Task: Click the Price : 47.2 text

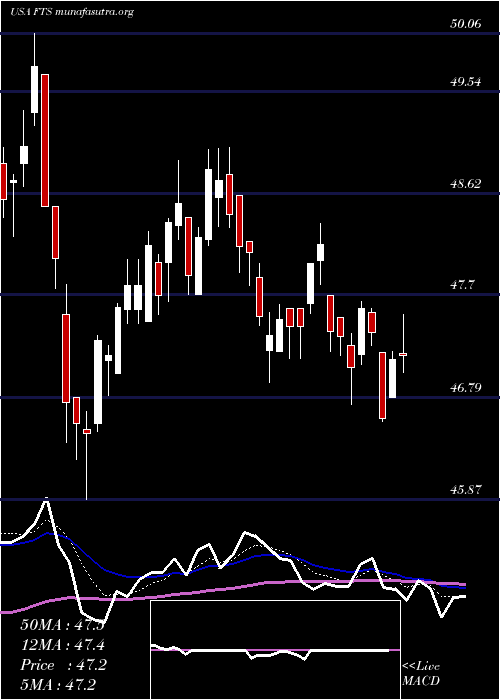Action: [x=64, y=665]
